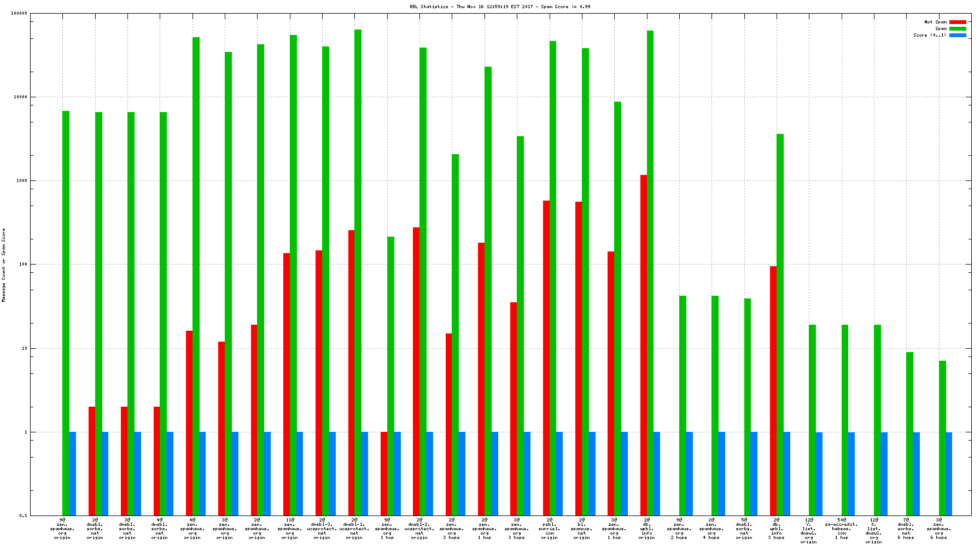Screen dimensions: 980x551
Task: Select the red bar for dnsbl-2.uceprotect.net origin
Action: coord(416,372)
